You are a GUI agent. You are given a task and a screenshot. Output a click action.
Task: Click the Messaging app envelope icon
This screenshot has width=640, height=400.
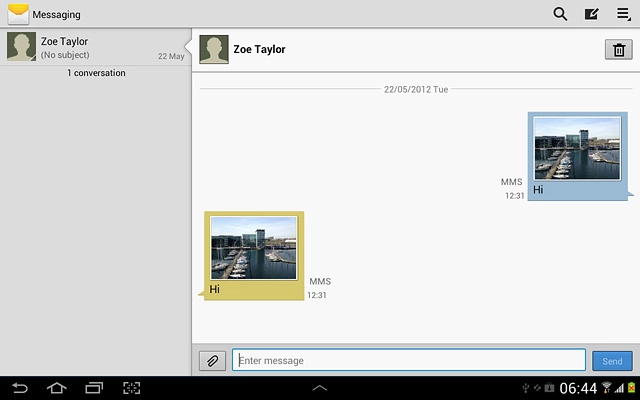[x=17, y=14]
